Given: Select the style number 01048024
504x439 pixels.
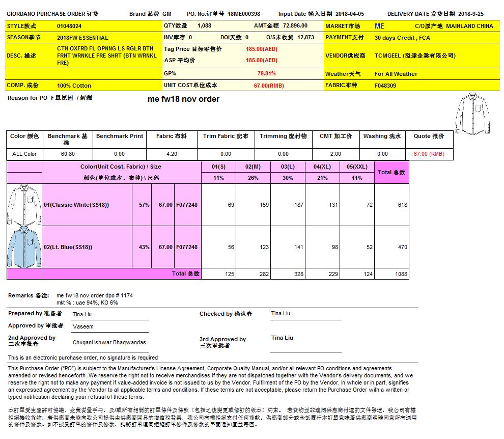Looking at the screenshot, I should 69,25.
